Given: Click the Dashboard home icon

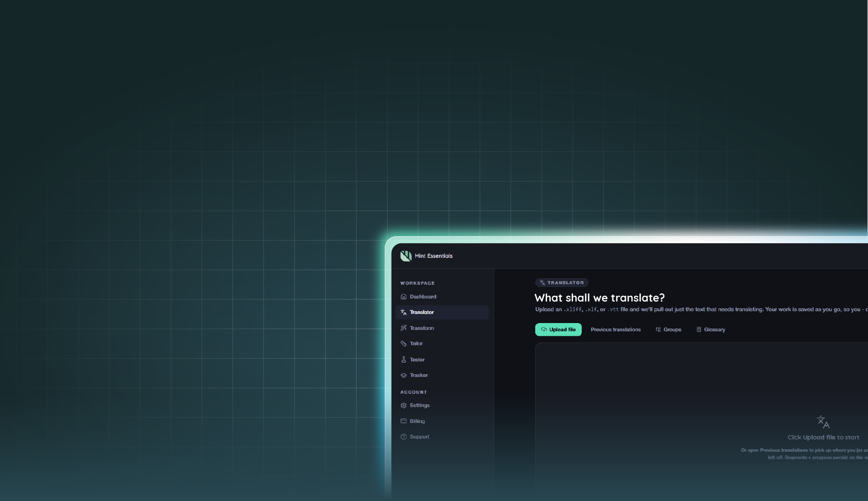Looking at the screenshot, I should [403, 297].
